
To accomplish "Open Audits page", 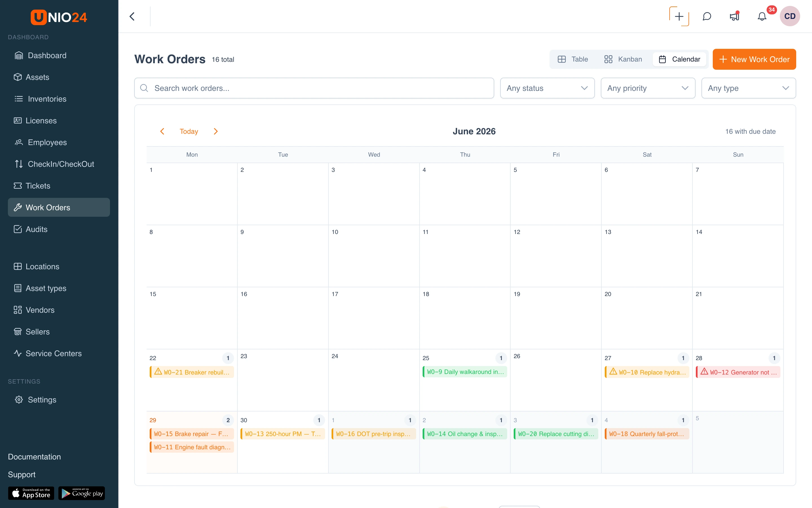I will (x=59, y=229).
